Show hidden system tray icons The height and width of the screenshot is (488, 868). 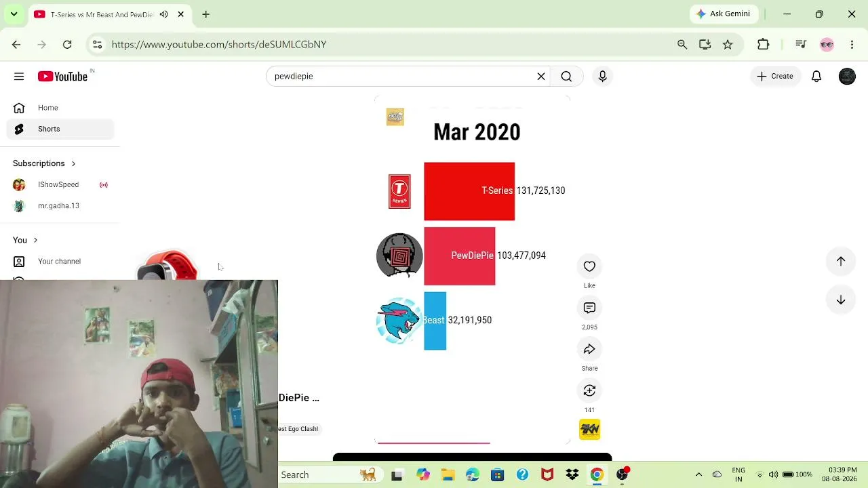[698, 475]
